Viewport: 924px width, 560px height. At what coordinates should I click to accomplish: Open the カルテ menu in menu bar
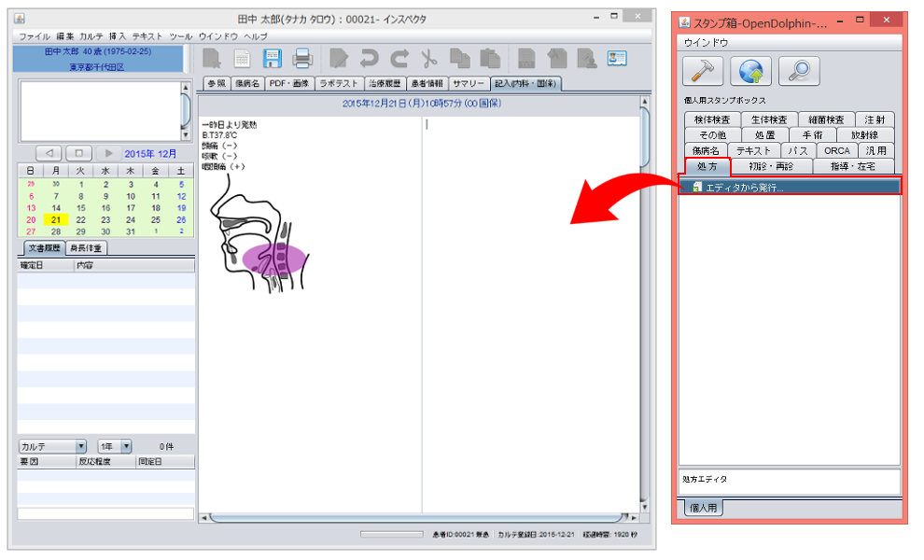[91, 35]
